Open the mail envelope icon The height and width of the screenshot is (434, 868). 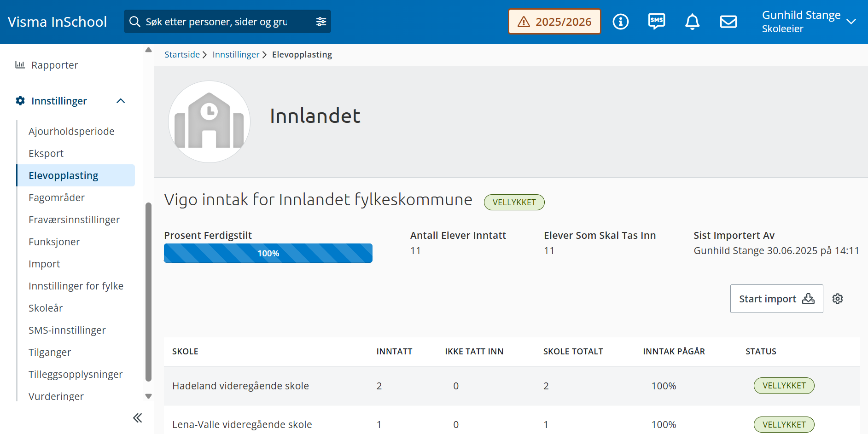pyautogui.click(x=728, y=22)
